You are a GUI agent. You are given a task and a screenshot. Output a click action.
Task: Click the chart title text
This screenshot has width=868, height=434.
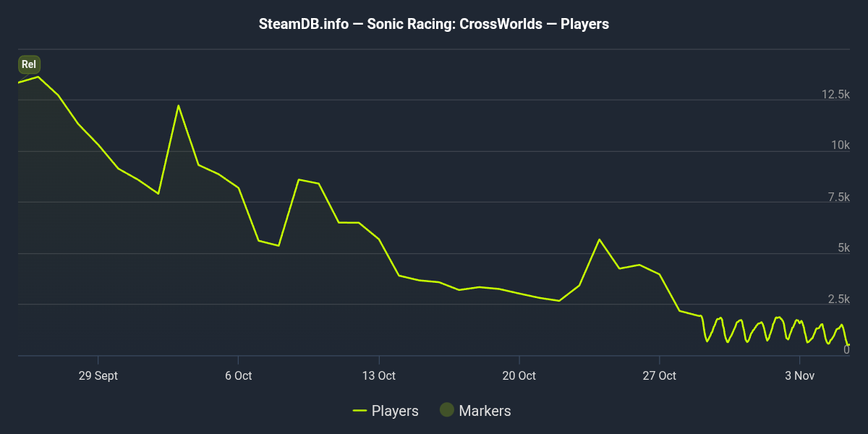point(434,24)
